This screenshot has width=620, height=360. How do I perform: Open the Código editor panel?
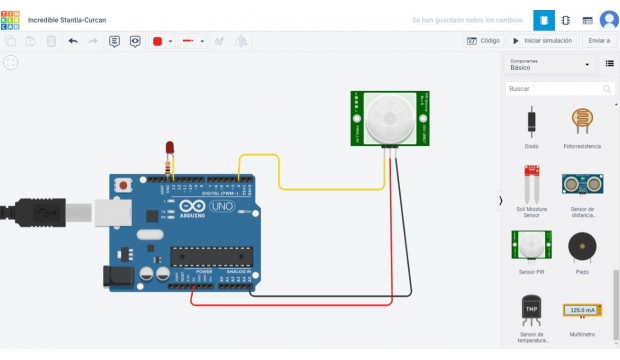[x=483, y=41]
